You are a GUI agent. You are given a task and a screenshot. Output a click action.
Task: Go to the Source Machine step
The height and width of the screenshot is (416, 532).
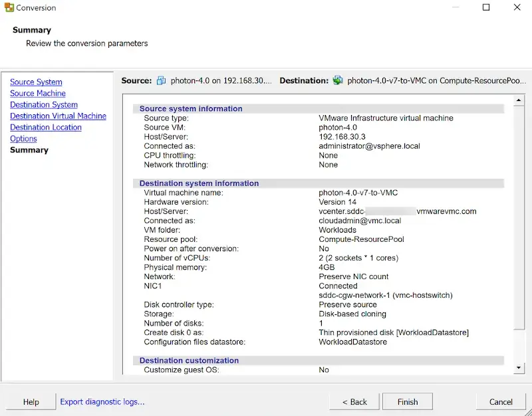pyautogui.click(x=38, y=93)
